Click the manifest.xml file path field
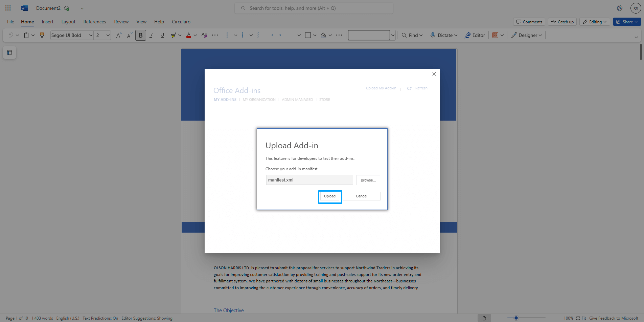 pos(309,180)
